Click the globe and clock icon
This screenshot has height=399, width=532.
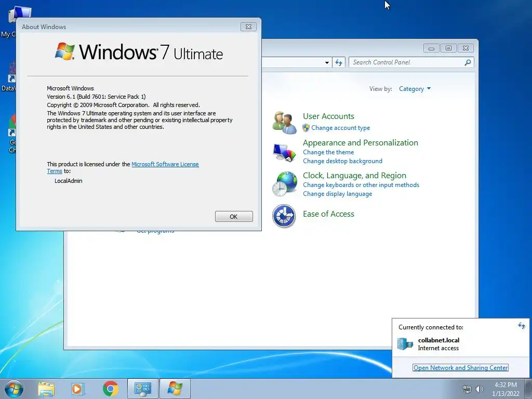click(x=284, y=184)
